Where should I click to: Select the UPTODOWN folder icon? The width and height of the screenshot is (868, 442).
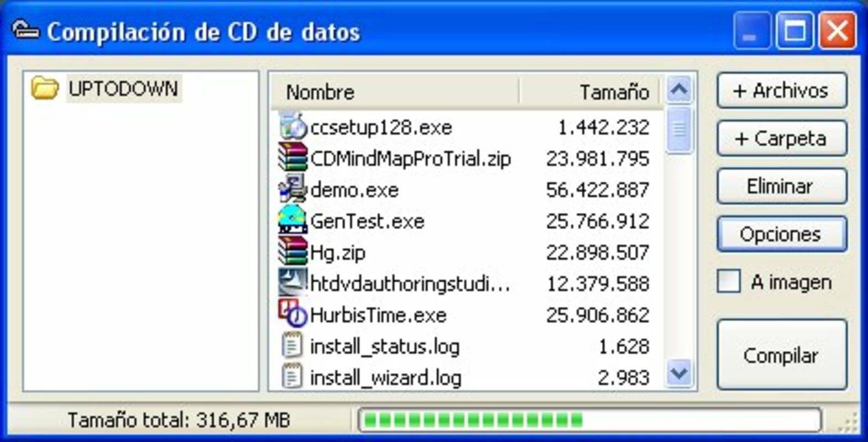pyautogui.click(x=45, y=88)
